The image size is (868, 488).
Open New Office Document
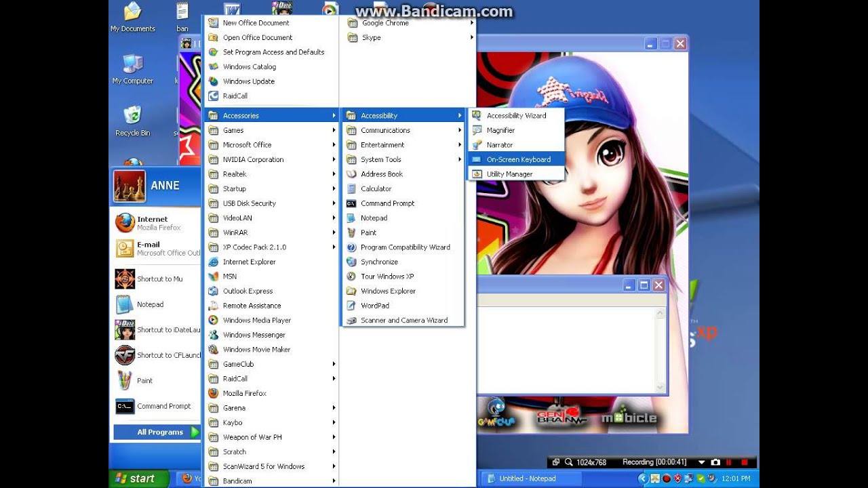271,23
